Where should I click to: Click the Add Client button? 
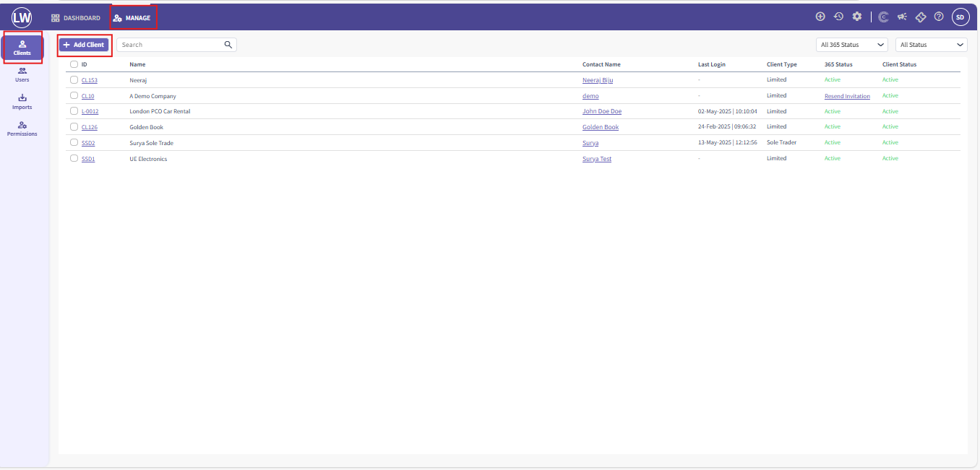click(84, 45)
